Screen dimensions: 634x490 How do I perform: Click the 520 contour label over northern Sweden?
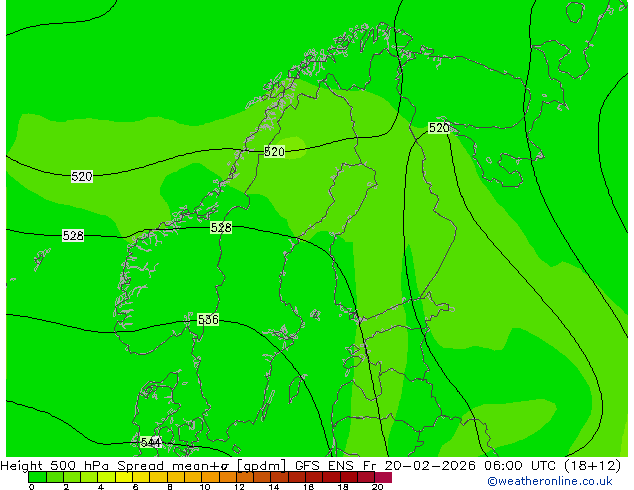(274, 152)
